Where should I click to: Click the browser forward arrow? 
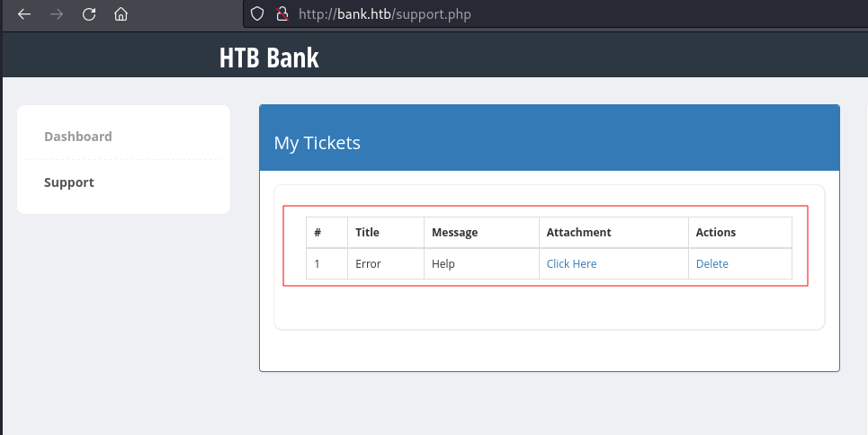coord(57,14)
